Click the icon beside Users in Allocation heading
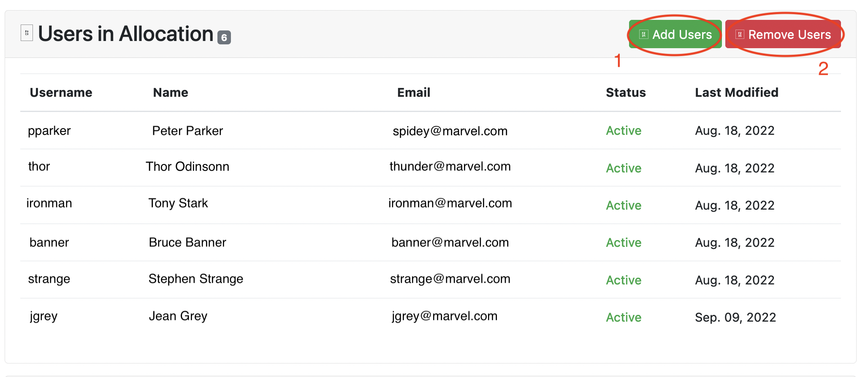This screenshot has height=377, width=868. [x=27, y=33]
